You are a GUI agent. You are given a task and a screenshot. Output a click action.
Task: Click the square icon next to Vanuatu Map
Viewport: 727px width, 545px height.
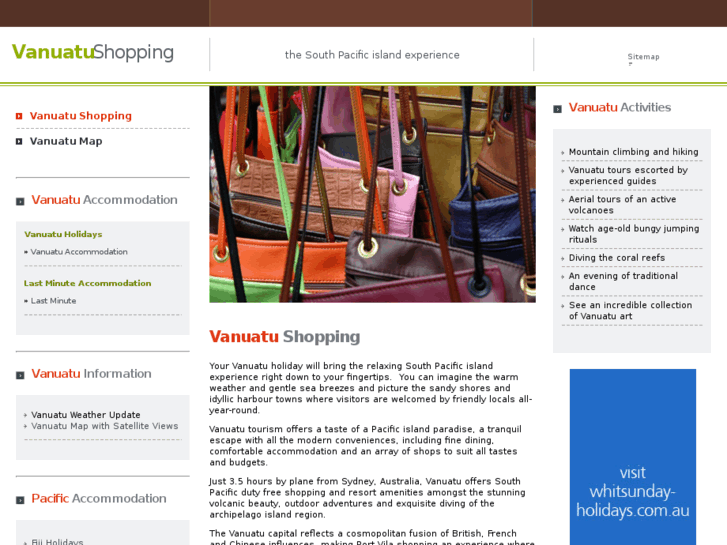[19, 141]
